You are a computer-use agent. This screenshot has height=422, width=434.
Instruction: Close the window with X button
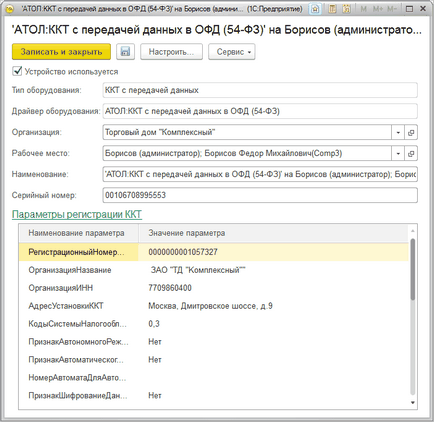click(423, 9)
